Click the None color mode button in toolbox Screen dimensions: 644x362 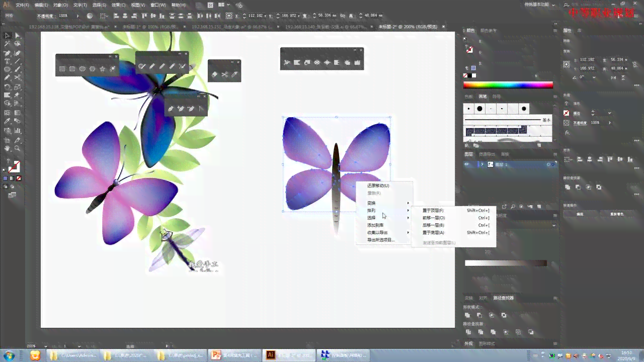coord(19,178)
